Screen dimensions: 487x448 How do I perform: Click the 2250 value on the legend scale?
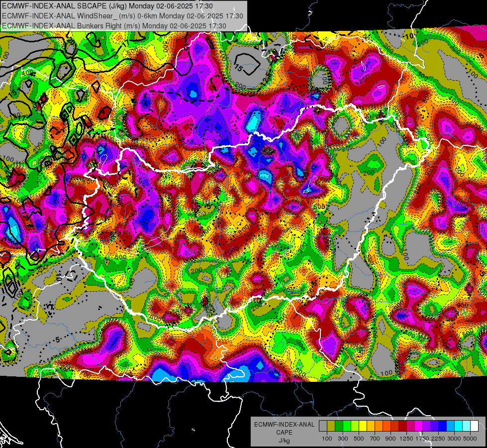coord(438,439)
